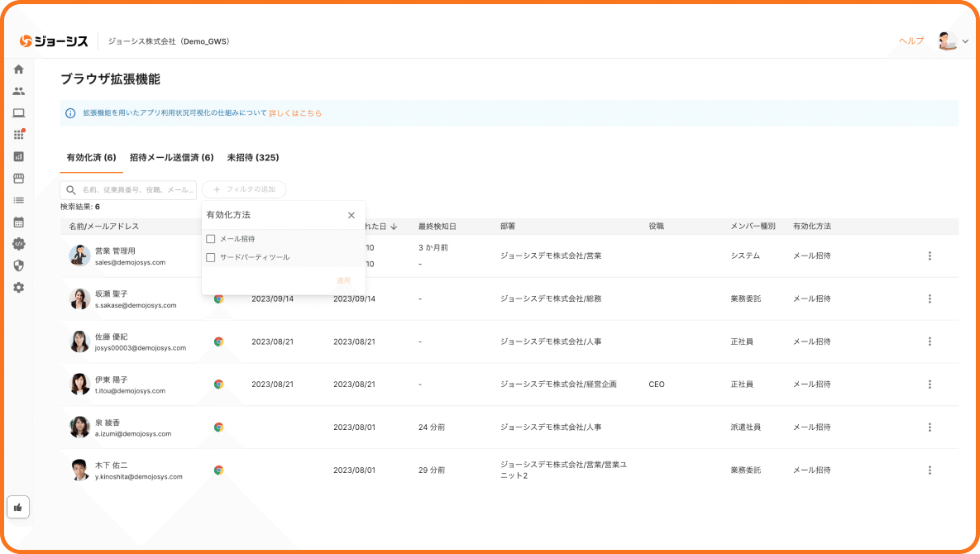
Task: Close the 有効化方法 filter popup
Action: [x=351, y=215]
